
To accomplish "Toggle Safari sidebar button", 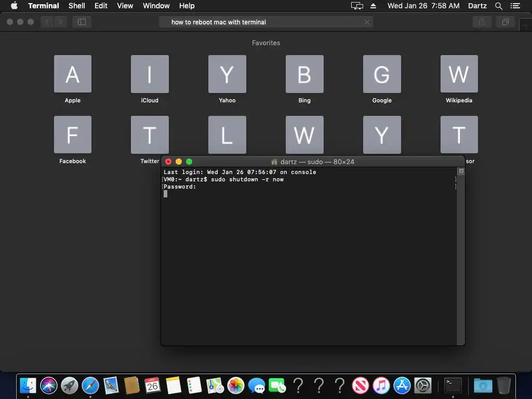I will [x=82, y=22].
